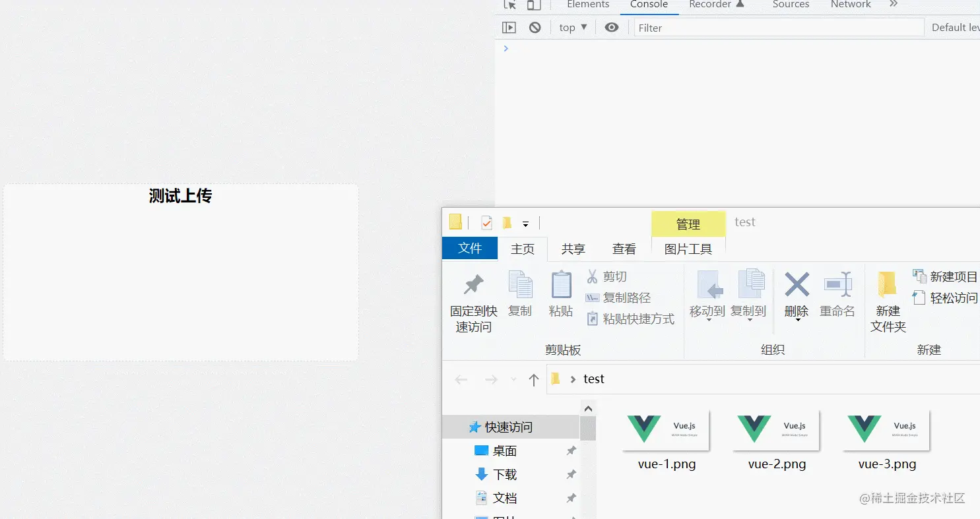This screenshot has width=980, height=519.
Task: Click the 'test' breadcrumb in address bar
Action: point(594,379)
